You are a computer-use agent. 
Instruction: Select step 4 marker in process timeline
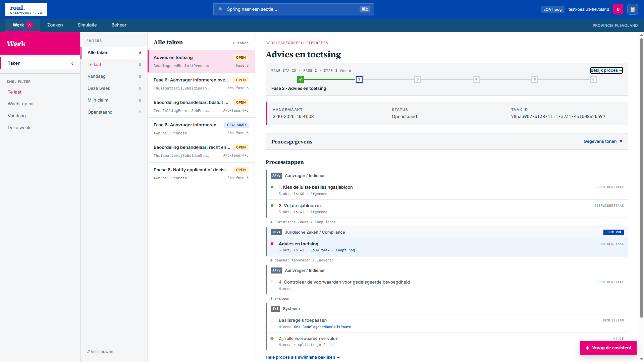tap(476, 79)
